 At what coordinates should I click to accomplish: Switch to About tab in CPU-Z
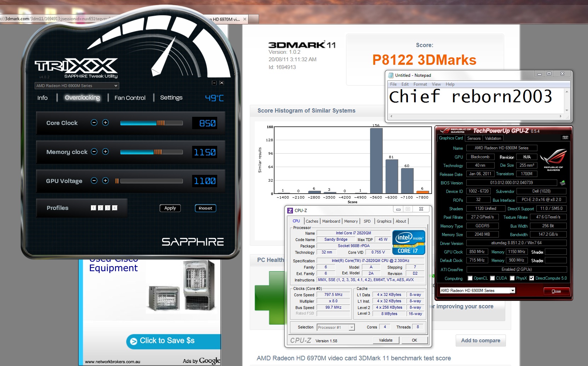click(x=401, y=221)
